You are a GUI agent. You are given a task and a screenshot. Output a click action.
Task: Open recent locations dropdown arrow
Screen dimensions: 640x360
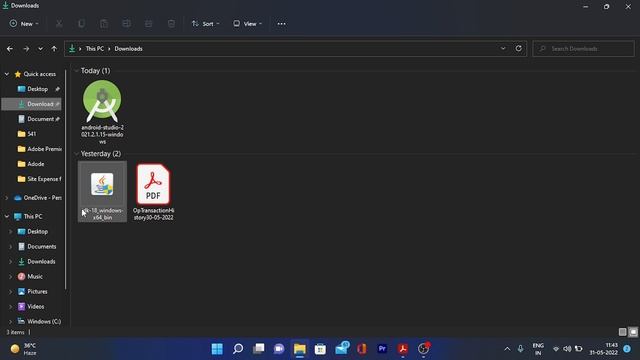pyautogui.click(x=40, y=49)
